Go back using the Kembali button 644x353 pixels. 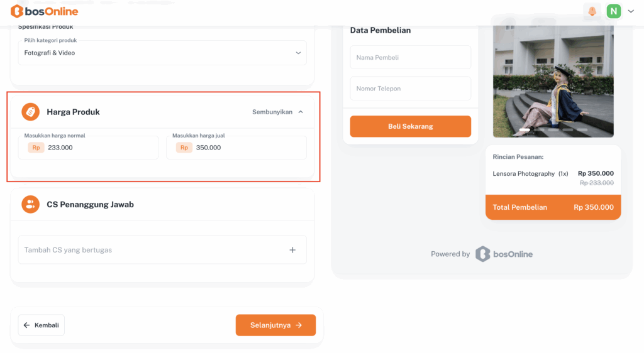(x=41, y=325)
